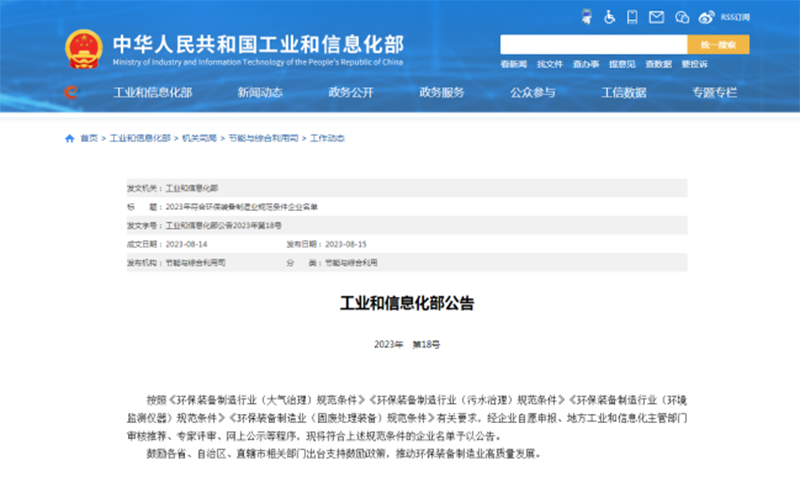
Task: Select the 工信数据 navigation item
Action: [x=623, y=93]
